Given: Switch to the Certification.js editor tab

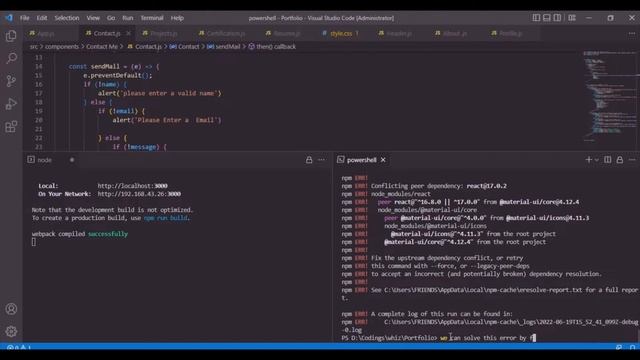Looking at the screenshot, I should click(x=226, y=33).
